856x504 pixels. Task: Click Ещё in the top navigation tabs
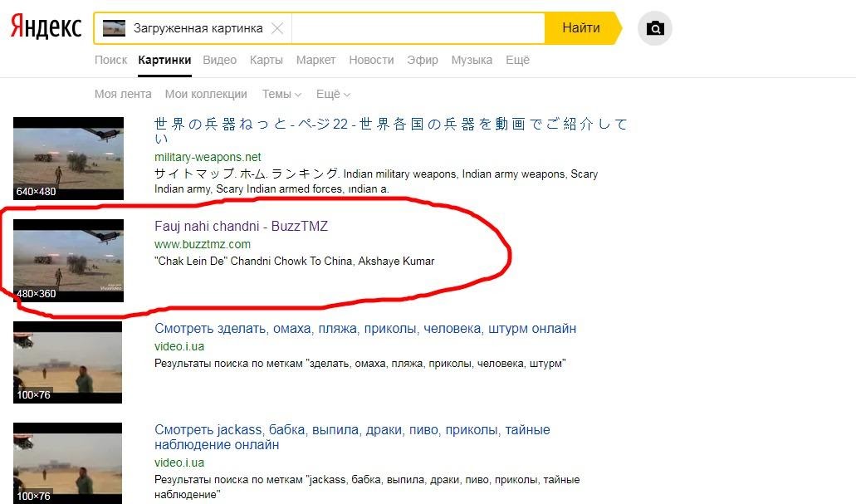pyautogui.click(x=517, y=60)
